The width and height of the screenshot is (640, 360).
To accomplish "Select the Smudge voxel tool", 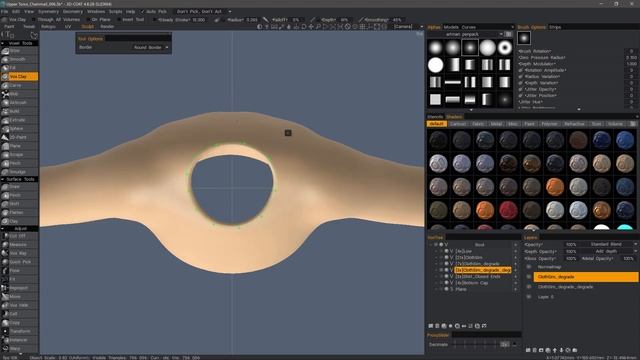I will [20, 172].
